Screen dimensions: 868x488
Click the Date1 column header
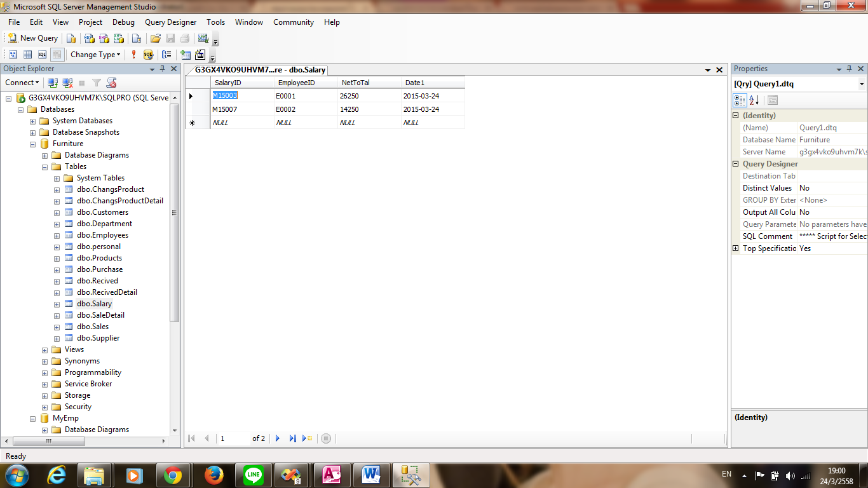[433, 83]
